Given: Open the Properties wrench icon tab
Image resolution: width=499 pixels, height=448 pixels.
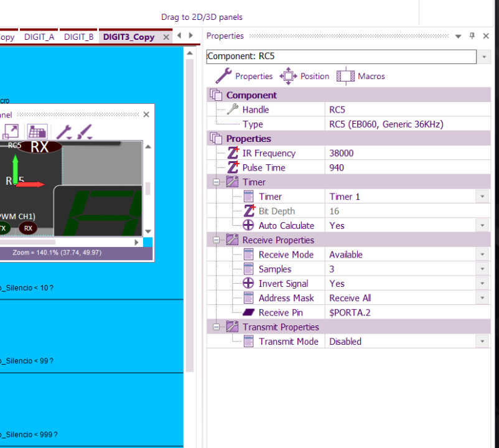Looking at the screenshot, I should tap(244, 77).
